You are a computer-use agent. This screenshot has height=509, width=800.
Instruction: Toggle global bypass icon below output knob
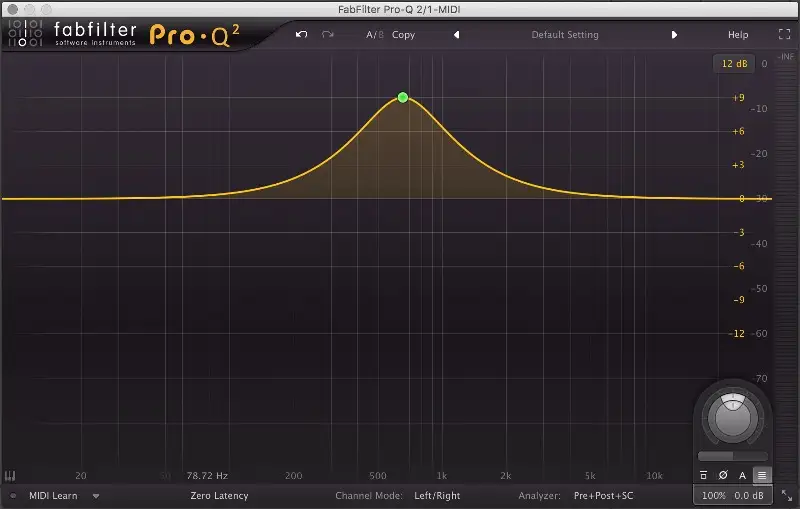pos(704,475)
